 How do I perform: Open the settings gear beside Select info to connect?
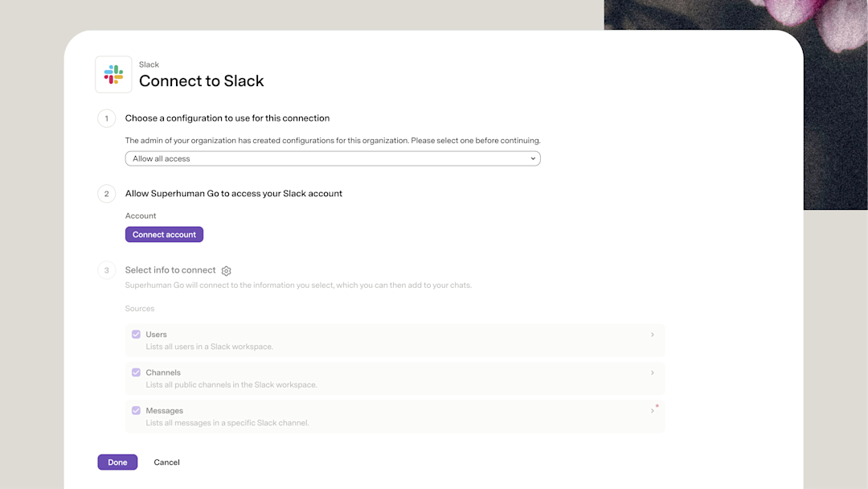click(226, 271)
